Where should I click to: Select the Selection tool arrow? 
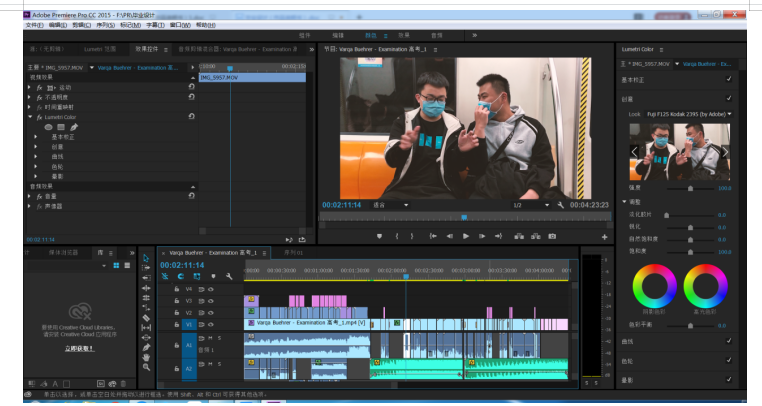[146, 258]
